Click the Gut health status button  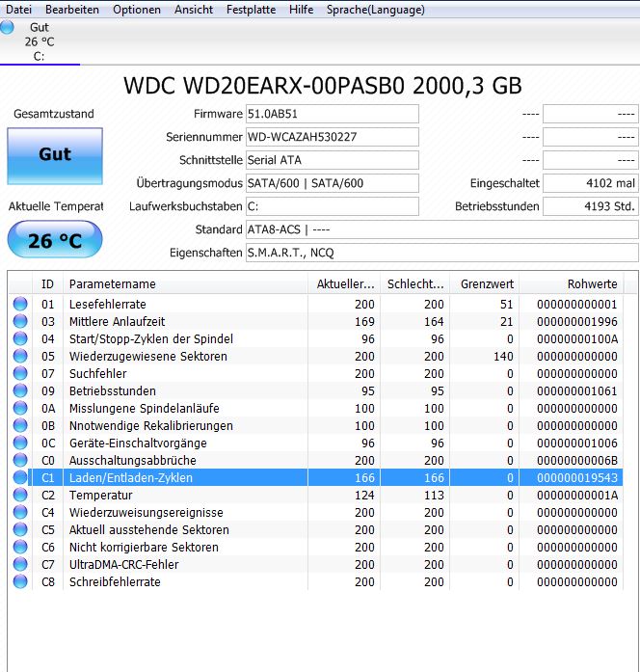point(55,156)
